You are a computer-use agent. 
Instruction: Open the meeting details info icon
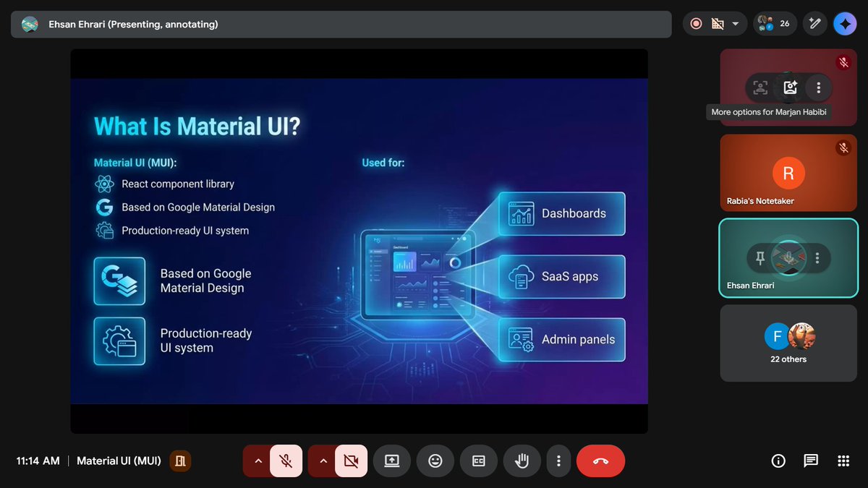[x=778, y=461]
